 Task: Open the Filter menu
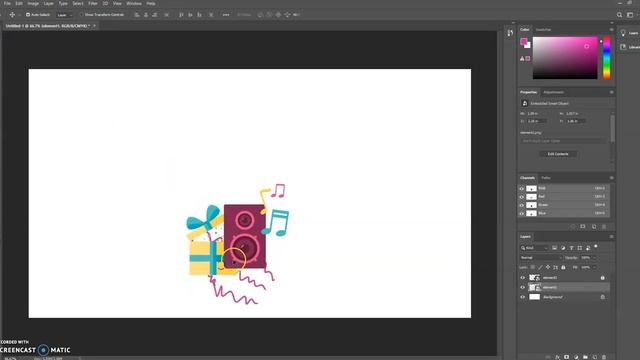click(93, 3)
